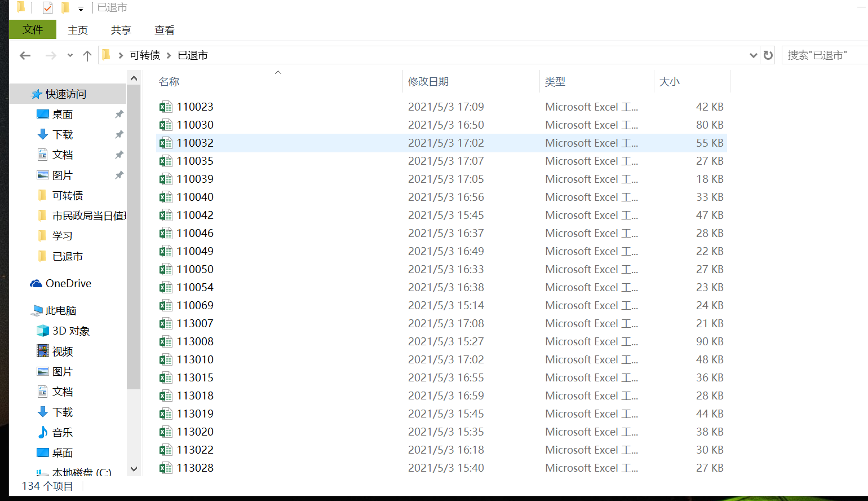Select 此电脑 in the navigation pane
Screen dimensions: 868x501
coord(61,311)
